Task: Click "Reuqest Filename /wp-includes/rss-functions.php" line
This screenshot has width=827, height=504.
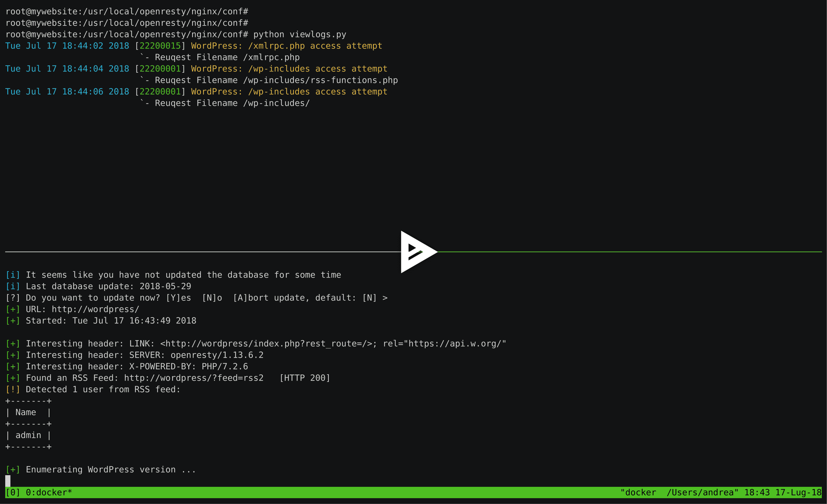Action: click(x=276, y=80)
